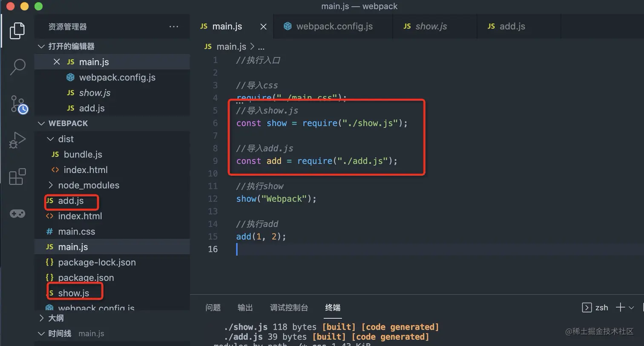Switch to the webpack.config.js tab
Image resolution: width=644 pixels, height=346 pixels.
tap(333, 26)
